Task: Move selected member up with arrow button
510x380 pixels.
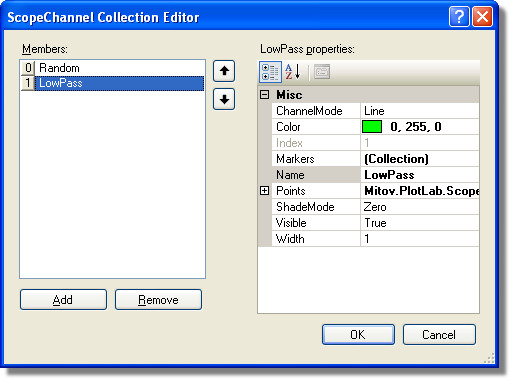Action: click(x=224, y=71)
